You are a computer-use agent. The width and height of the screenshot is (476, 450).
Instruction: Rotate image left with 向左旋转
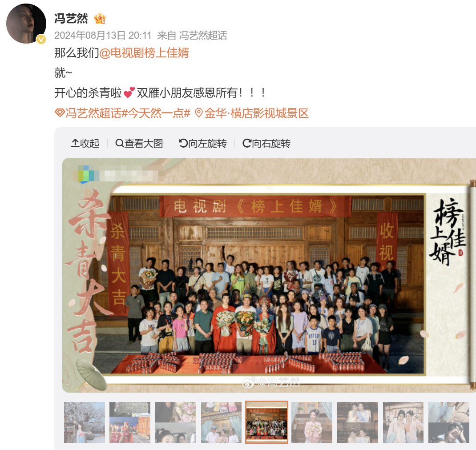point(203,143)
